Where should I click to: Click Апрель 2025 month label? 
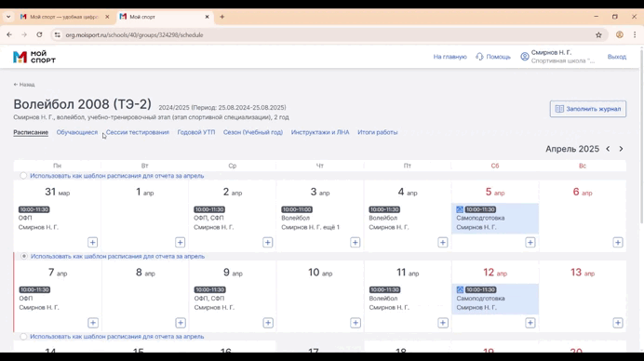[x=572, y=149]
